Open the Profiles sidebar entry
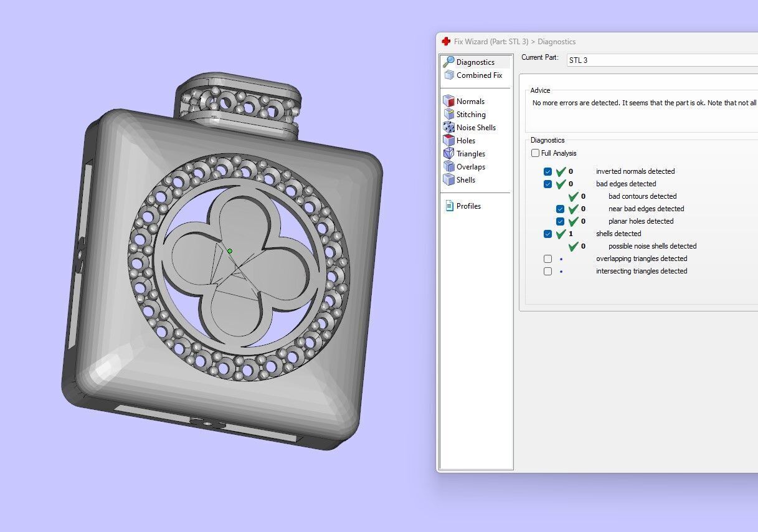 [x=468, y=206]
